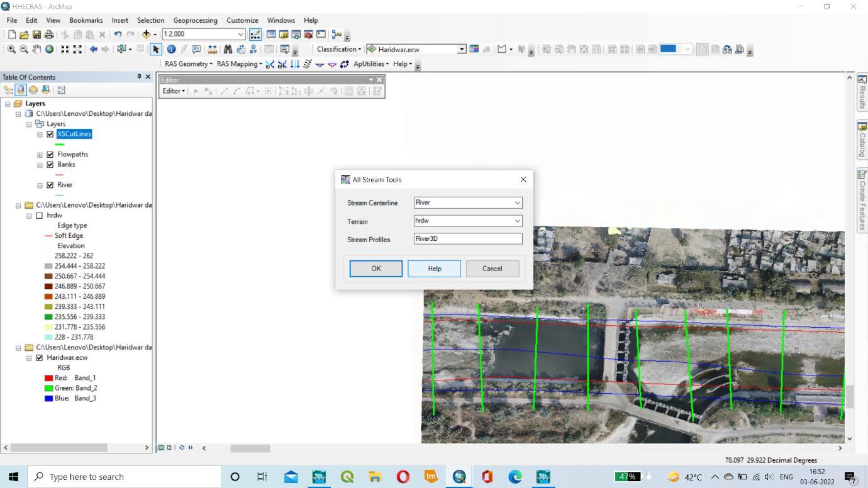Click the Go To XY tool

click(253, 49)
